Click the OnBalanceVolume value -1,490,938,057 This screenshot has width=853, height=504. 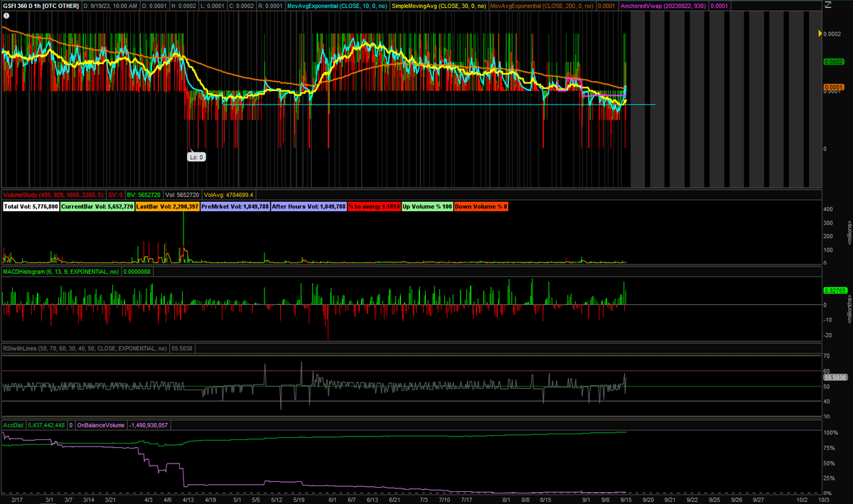coord(149,425)
